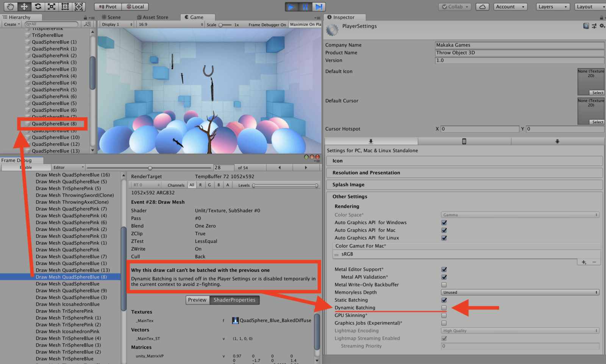606x364 pixels.
Task: Activate the Move tool
Action: pos(24,6)
